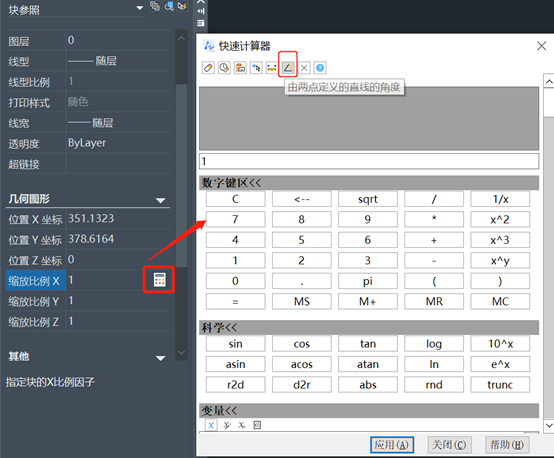
Task: Click the 应用(A) button
Action: pos(391,445)
